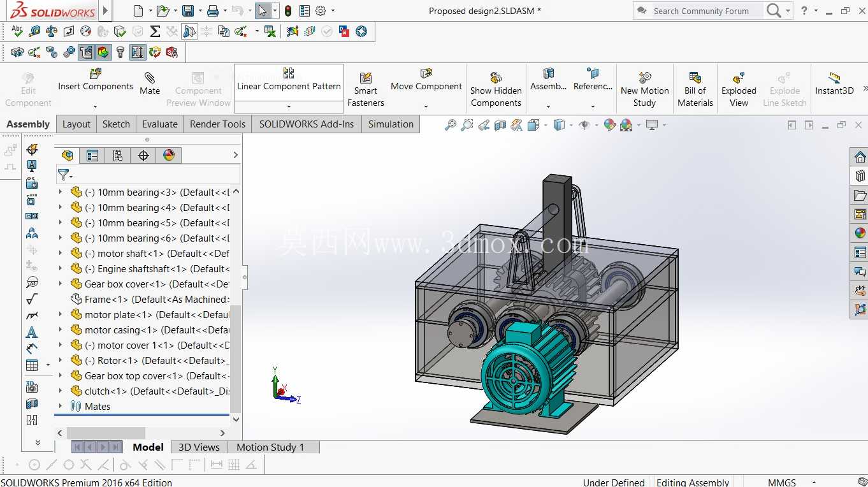Switch to the Evaluate tab
This screenshot has height=487, width=868.
(x=159, y=124)
